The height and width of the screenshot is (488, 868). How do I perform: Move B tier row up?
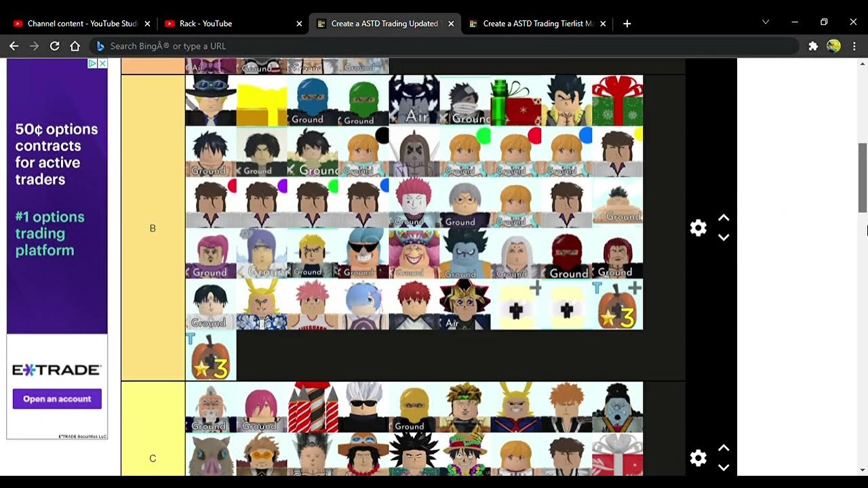pyautogui.click(x=724, y=218)
